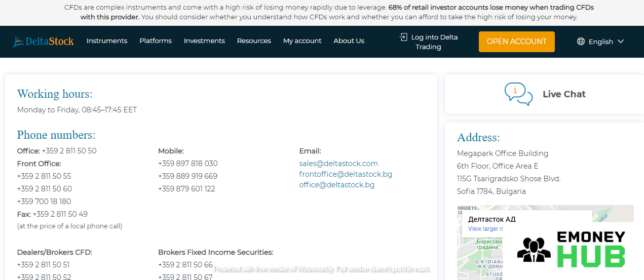Viewport: 644px width, 280px height.
Task: Click dealers number +359 2 811 50 51
Action: pos(44,265)
